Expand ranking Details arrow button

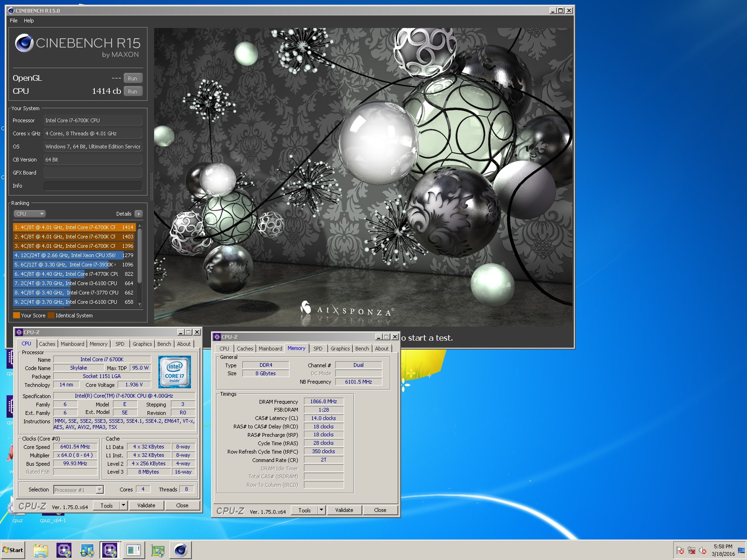[138, 214]
